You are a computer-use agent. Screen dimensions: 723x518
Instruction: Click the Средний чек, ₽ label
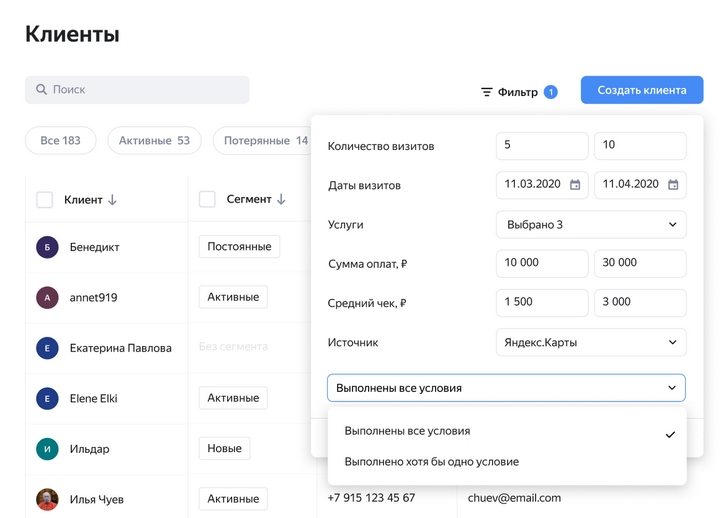[x=367, y=304]
